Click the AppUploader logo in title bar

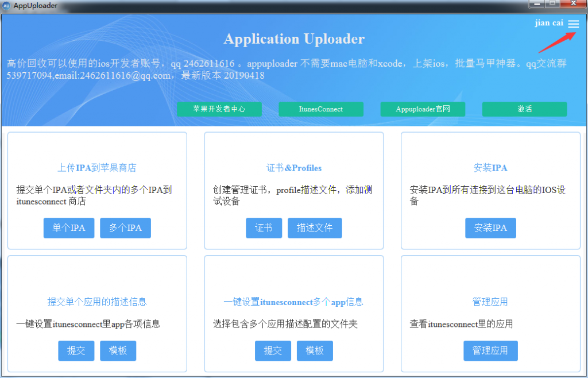point(6,6)
